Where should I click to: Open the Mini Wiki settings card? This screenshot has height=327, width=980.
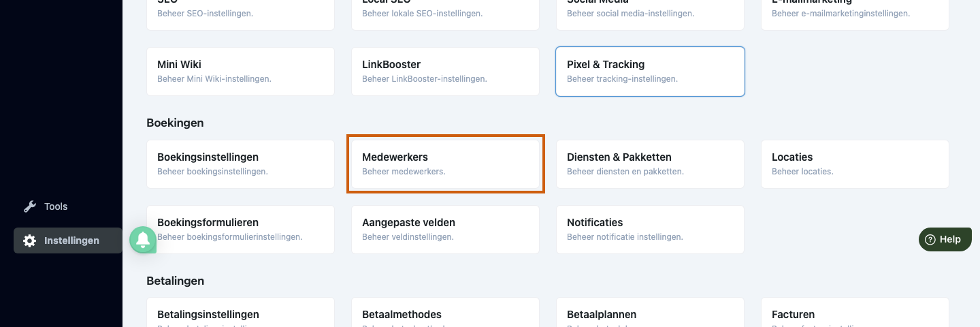240,72
